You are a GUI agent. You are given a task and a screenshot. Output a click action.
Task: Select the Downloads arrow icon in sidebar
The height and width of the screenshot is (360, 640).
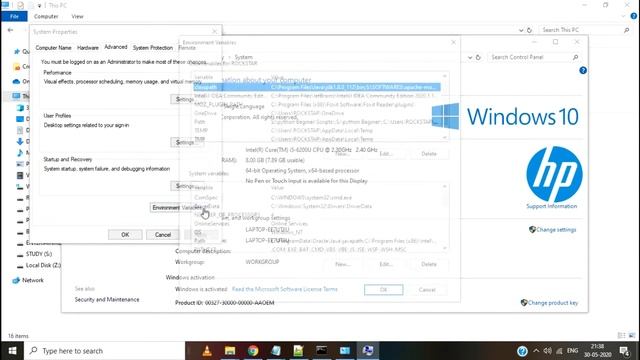tap(20, 141)
